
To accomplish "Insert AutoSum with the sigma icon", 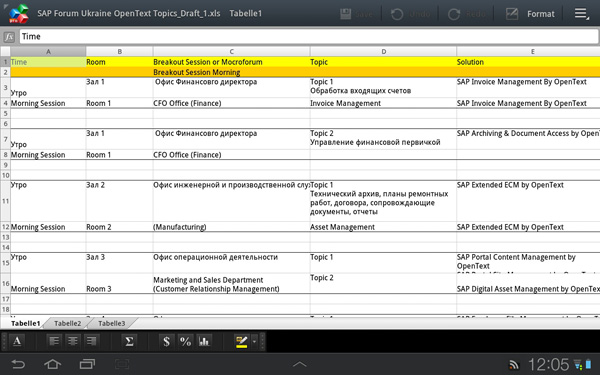I will pos(129,341).
